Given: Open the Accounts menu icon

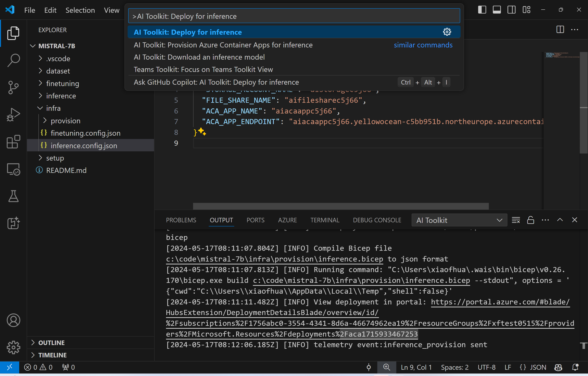Looking at the screenshot, I should tap(14, 320).
